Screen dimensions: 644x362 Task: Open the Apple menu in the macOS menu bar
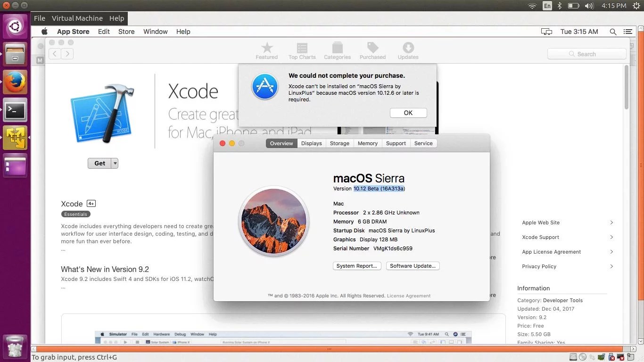click(44, 32)
